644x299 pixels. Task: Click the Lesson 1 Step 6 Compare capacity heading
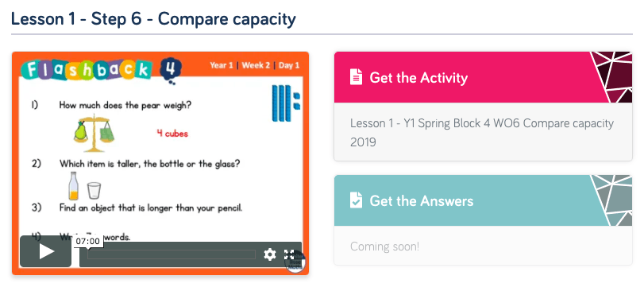(x=153, y=19)
